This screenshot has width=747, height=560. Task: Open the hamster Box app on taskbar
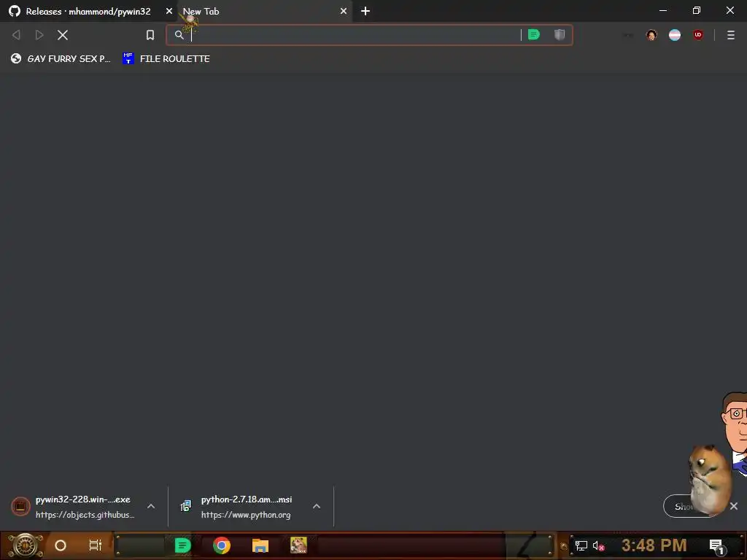click(298, 545)
